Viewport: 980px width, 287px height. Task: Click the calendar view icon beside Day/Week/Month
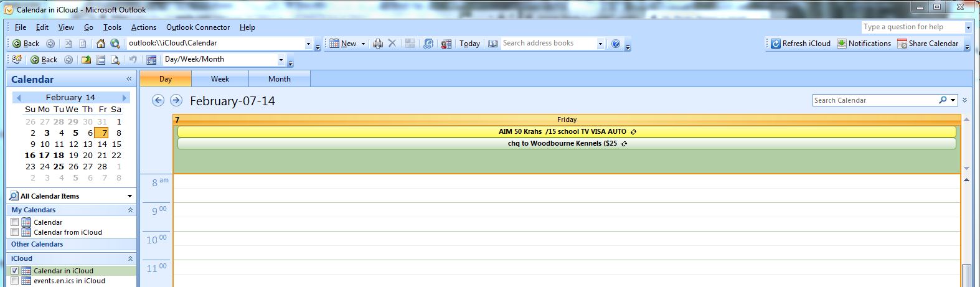pos(151,60)
